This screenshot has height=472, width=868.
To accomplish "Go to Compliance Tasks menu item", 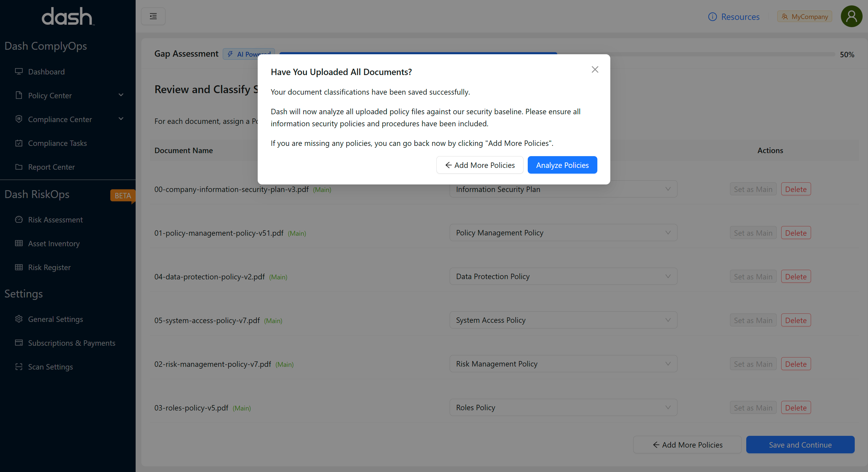I will click(57, 143).
